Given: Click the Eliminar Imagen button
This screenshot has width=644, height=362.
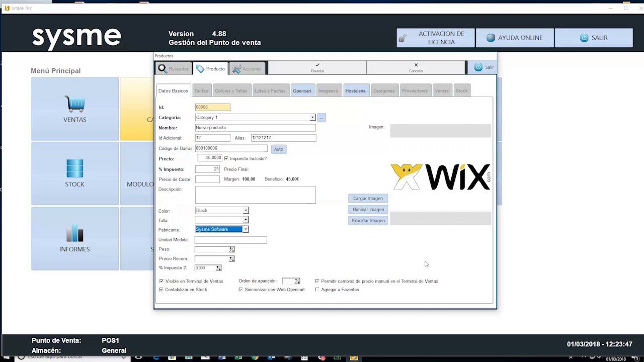Looking at the screenshot, I should 368,209.
